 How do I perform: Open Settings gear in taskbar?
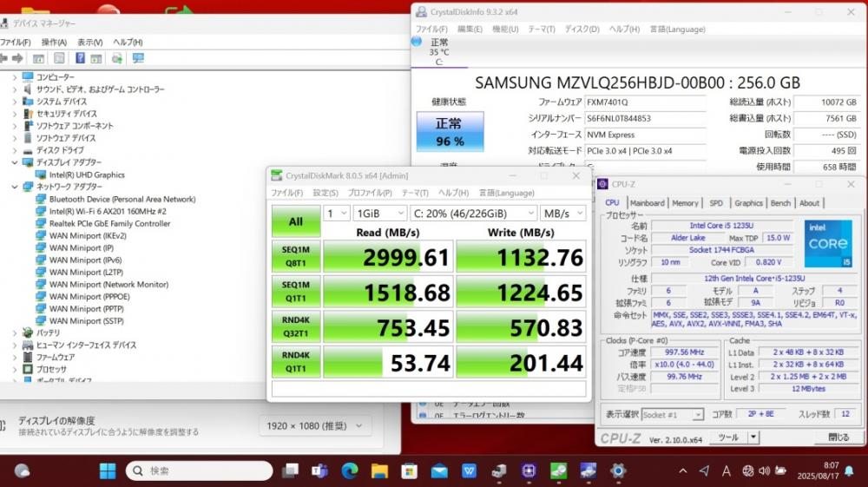[x=618, y=471]
